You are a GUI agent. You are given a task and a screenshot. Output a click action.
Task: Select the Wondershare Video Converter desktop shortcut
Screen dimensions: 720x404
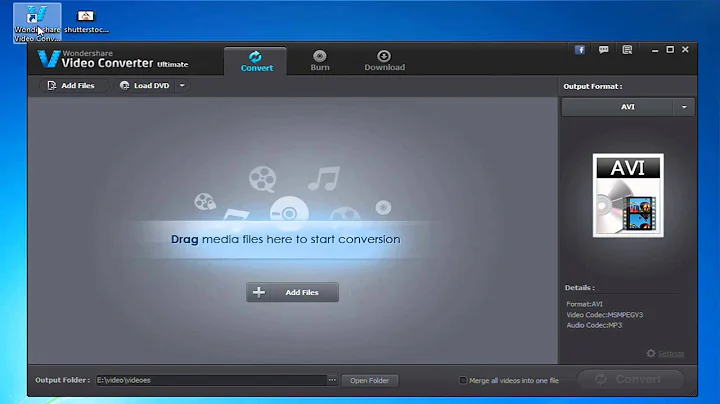pos(37,23)
